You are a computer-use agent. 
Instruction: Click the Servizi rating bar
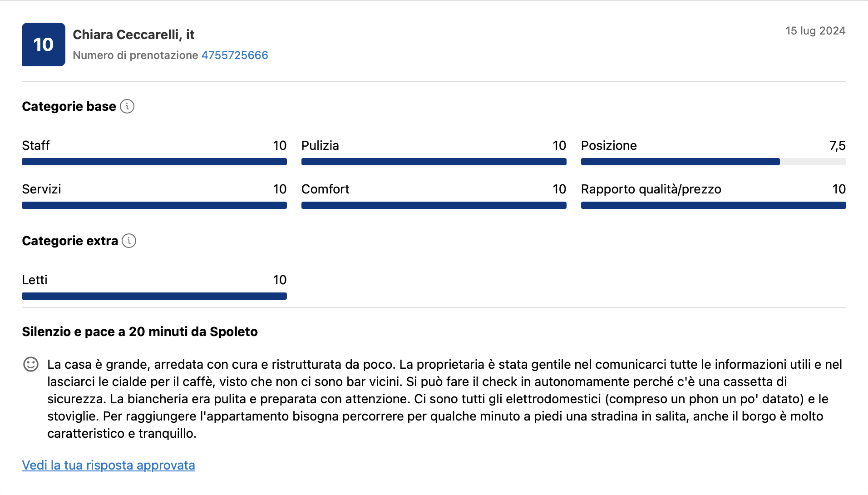pyautogui.click(x=154, y=205)
